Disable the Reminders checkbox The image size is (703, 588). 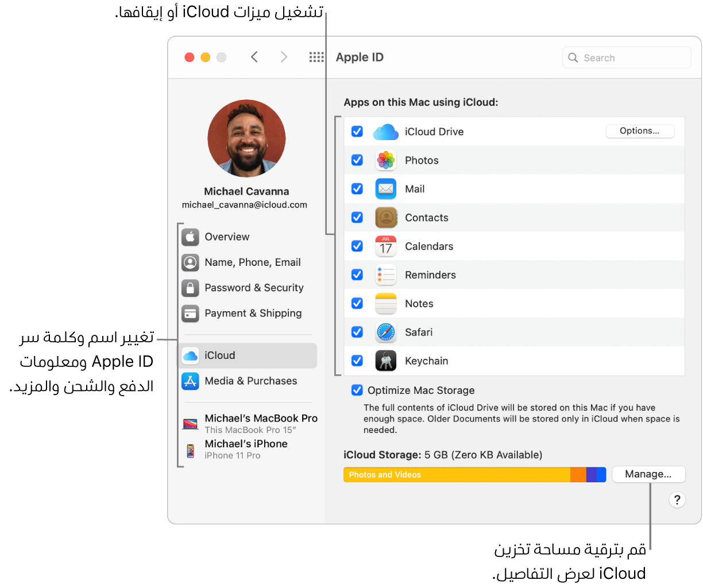tap(357, 275)
